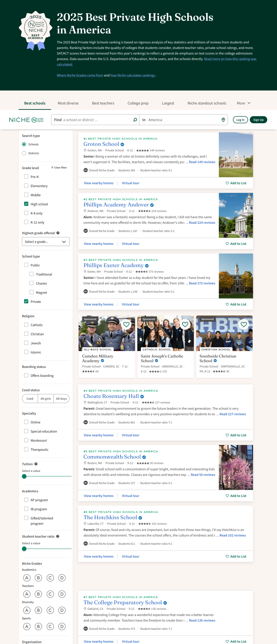Check the Pre-K grade level box
The width and height of the screenshot is (277, 644).
pos(26,177)
